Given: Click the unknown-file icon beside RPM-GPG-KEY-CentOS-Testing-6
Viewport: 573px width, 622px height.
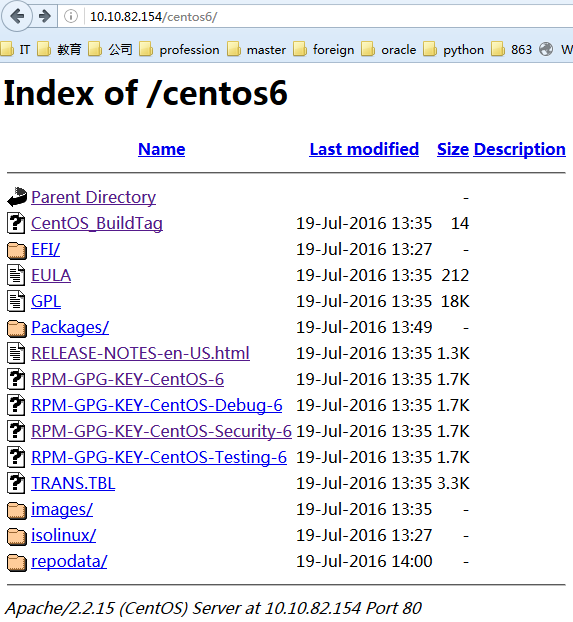Looking at the screenshot, I should [x=16, y=457].
